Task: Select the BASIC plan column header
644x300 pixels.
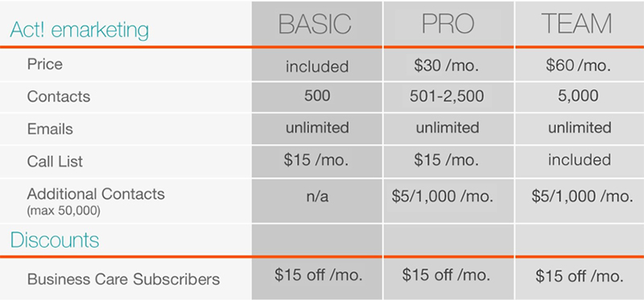Action: [315, 24]
